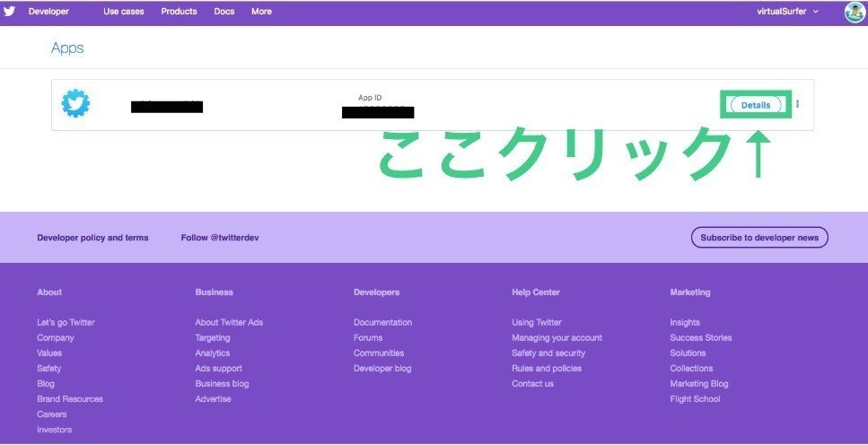Click the Marketing footer heading
This screenshot has height=445, width=868.
[689, 292]
